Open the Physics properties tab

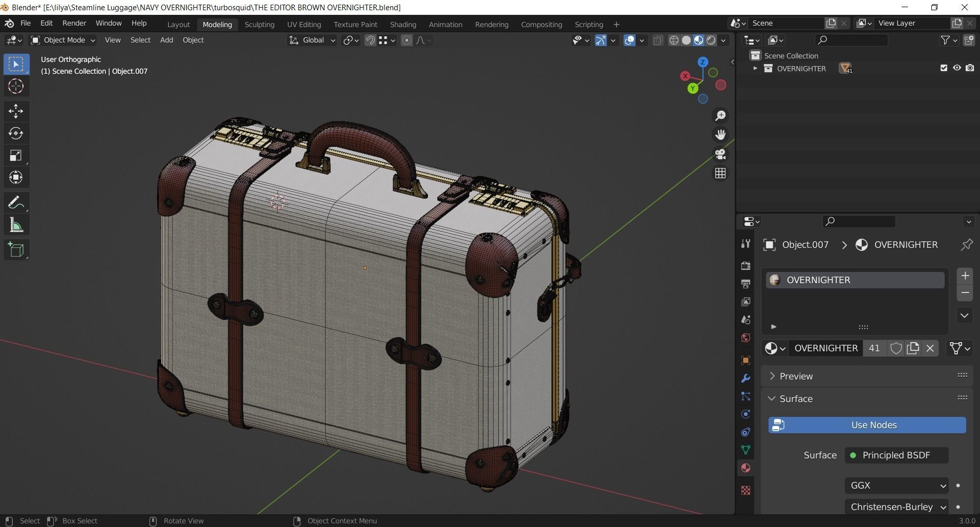(745, 414)
